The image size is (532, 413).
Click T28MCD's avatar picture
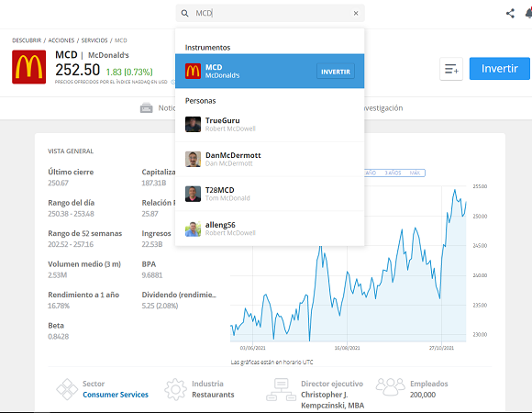point(193,194)
